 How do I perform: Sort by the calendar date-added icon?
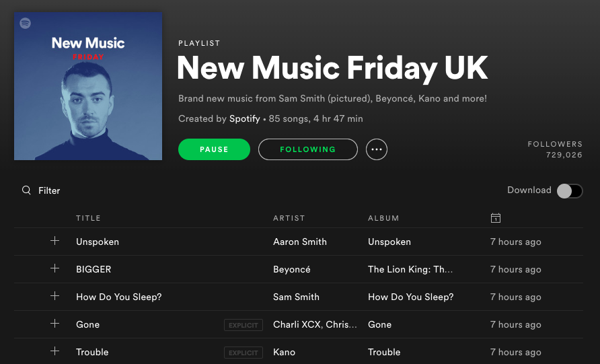click(x=496, y=218)
